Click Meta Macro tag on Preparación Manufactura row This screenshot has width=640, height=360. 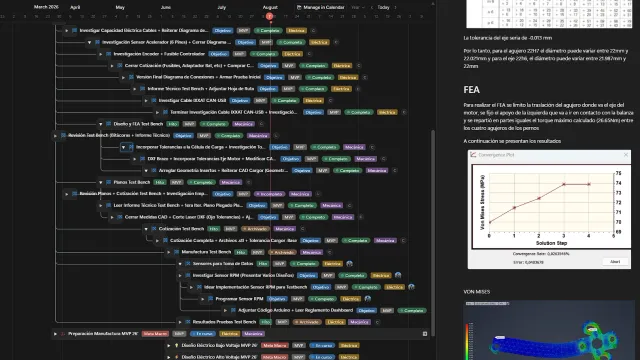click(155, 334)
